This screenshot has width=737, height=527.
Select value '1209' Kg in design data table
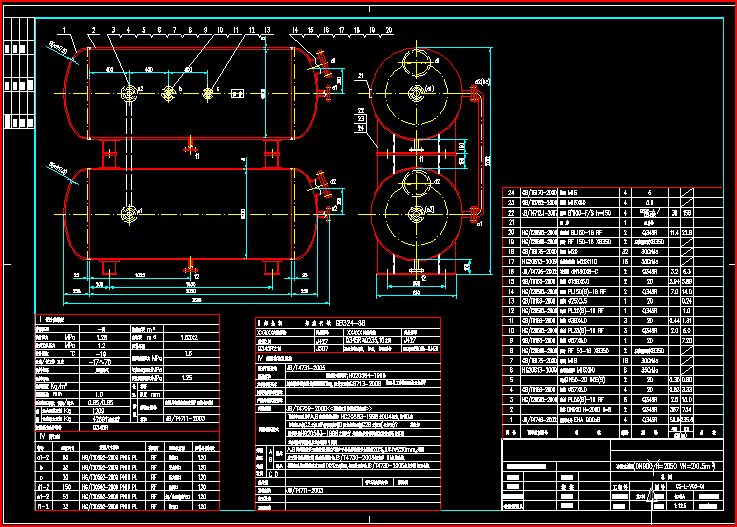(x=99, y=410)
